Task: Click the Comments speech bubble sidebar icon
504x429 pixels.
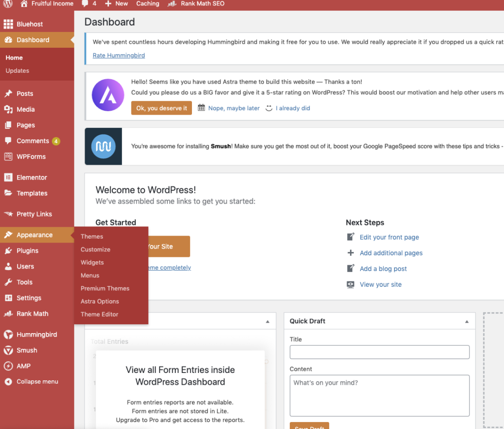Action: 8,141
